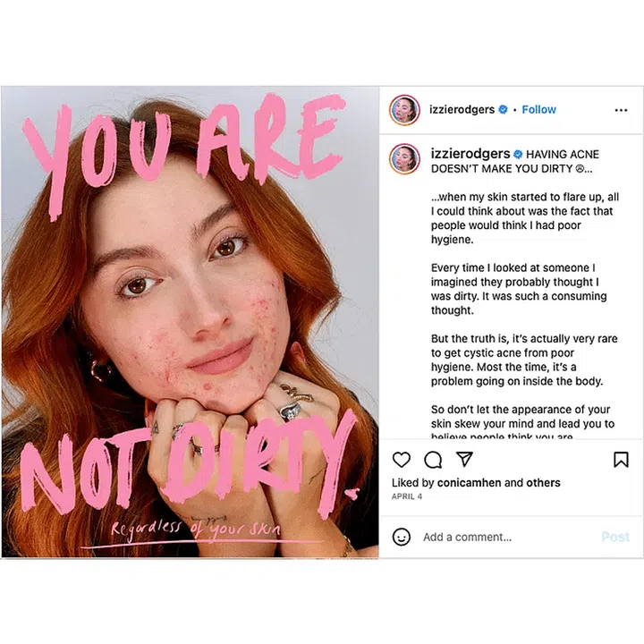The height and width of the screenshot is (644, 644).
Task: Open the izzierodgers username in the header
Action: [462, 110]
